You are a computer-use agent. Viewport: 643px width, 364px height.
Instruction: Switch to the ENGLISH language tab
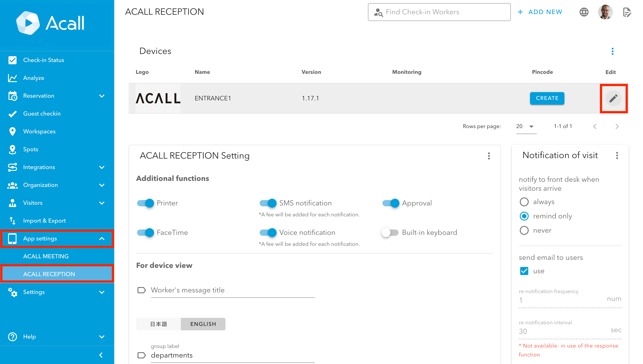point(203,324)
